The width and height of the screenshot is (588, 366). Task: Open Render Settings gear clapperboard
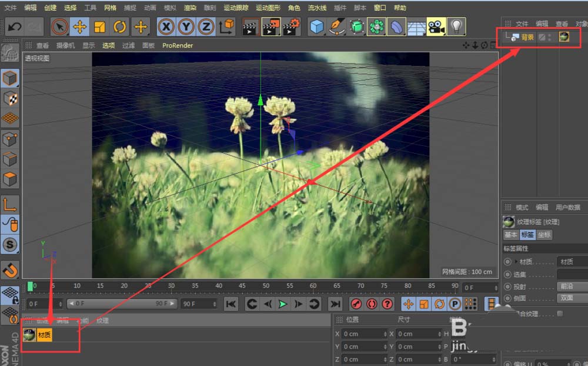pyautogui.click(x=291, y=26)
